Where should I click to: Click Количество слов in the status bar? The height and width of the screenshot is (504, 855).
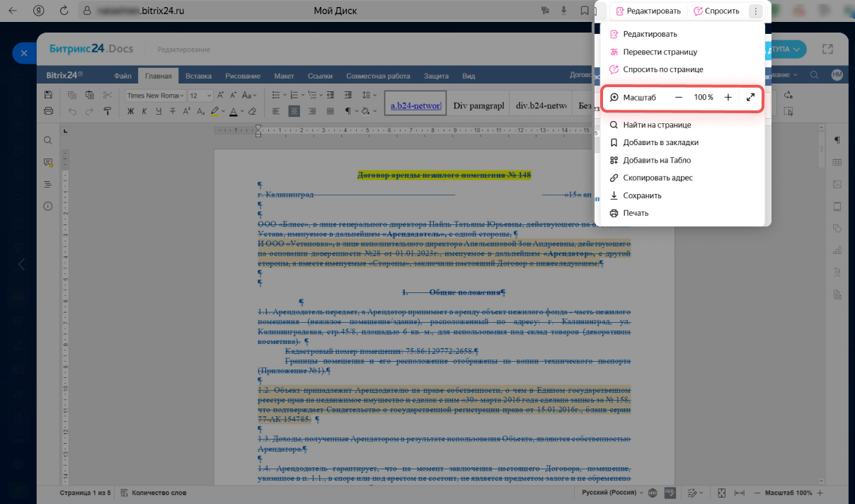point(153,493)
